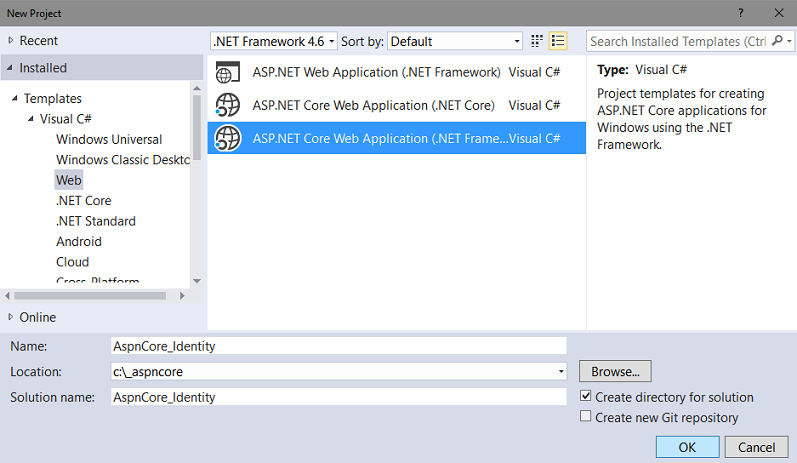This screenshot has height=463, width=797.
Task: Select the Android category
Action: (79, 241)
